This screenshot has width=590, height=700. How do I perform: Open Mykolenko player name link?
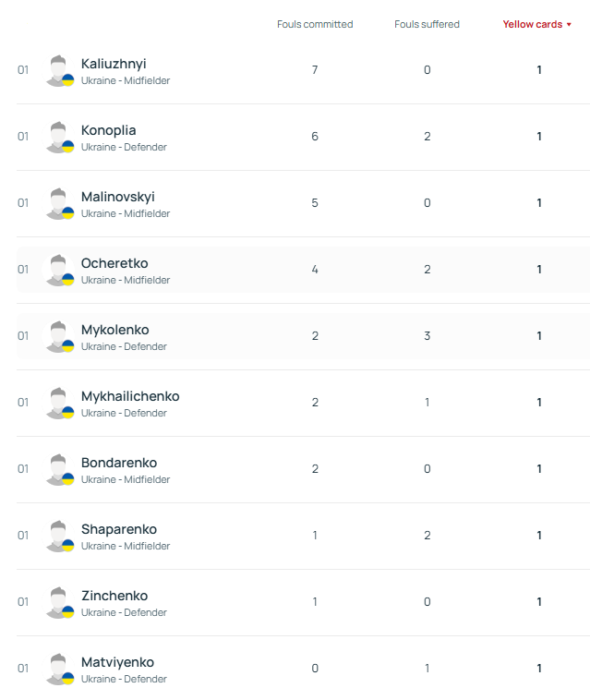click(114, 330)
